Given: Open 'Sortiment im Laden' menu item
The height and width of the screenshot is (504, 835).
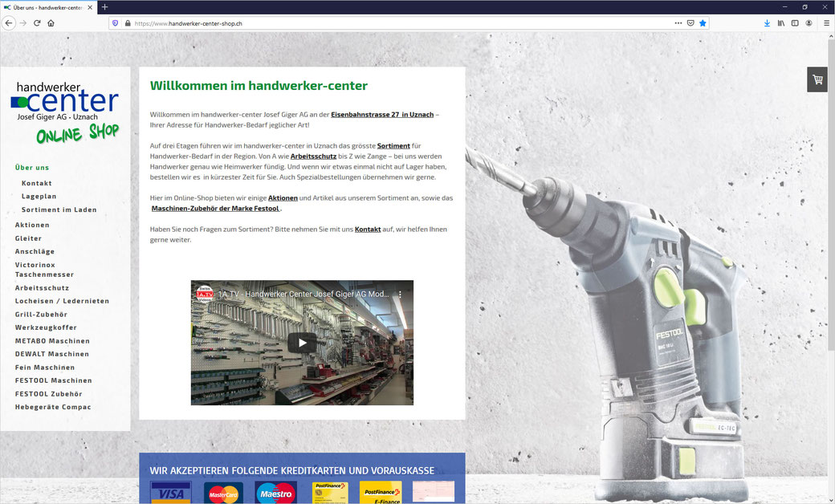Looking at the screenshot, I should pyautogui.click(x=59, y=209).
